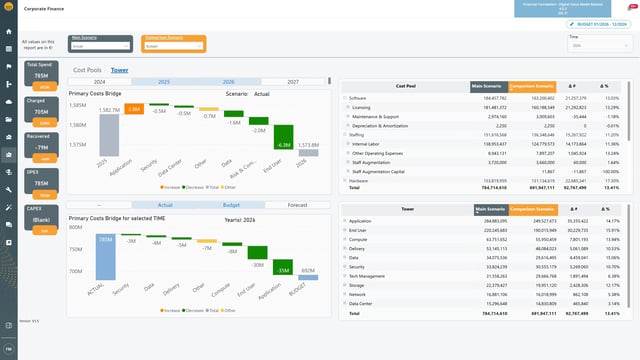The image size is (640, 360).
Task: Click the orange button under Total Spend
Action: coord(44,87)
